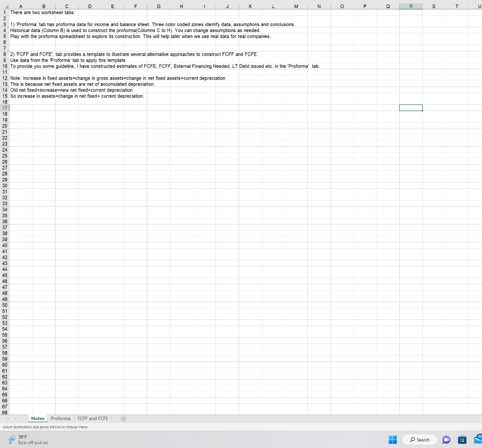The height and width of the screenshot is (448, 482).
Task: Launch Microsoft Store from the taskbar
Action: point(462,440)
